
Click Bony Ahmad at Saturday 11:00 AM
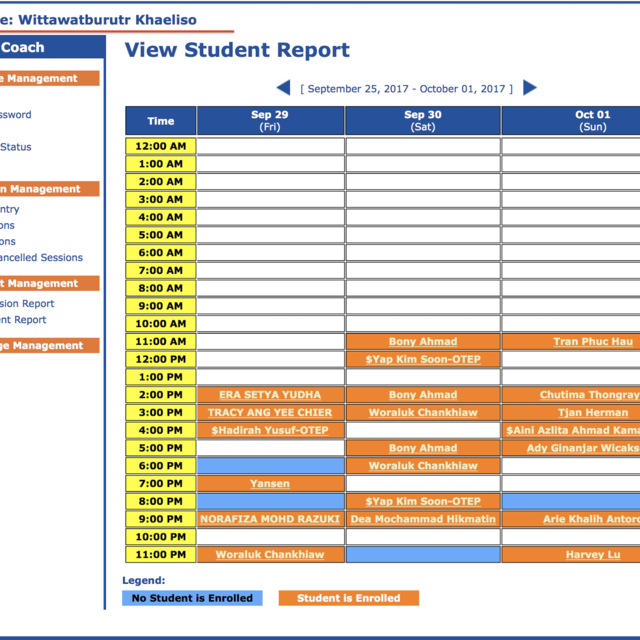coord(423,342)
